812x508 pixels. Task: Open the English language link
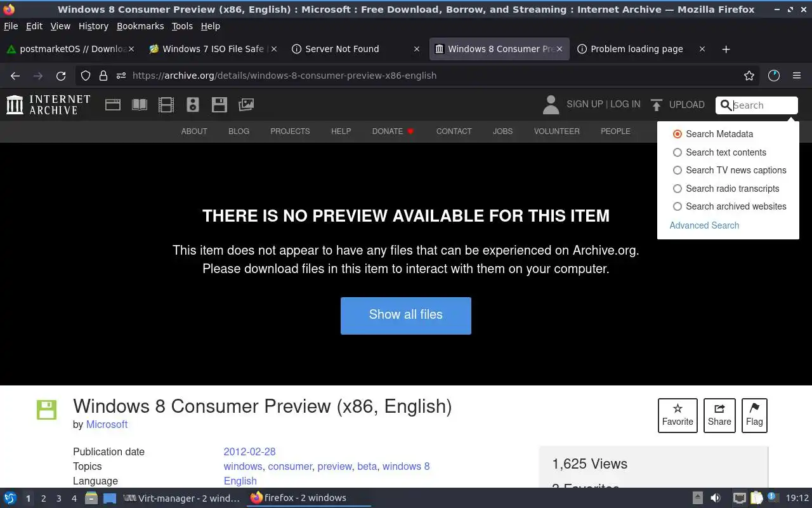coord(240,481)
